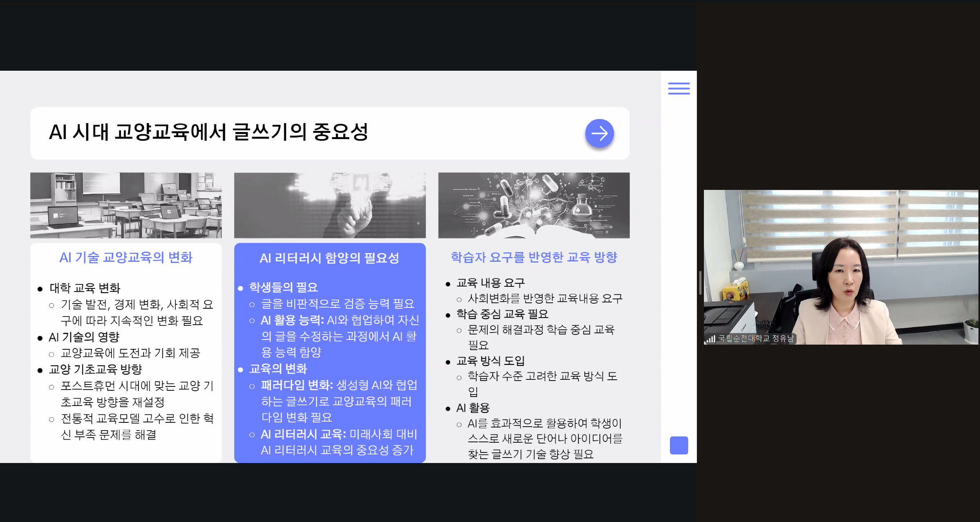The image size is (980, 522).
Task: Open the '학습자 요구를 반영한 교육 방향' heading
Action: point(535,257)
